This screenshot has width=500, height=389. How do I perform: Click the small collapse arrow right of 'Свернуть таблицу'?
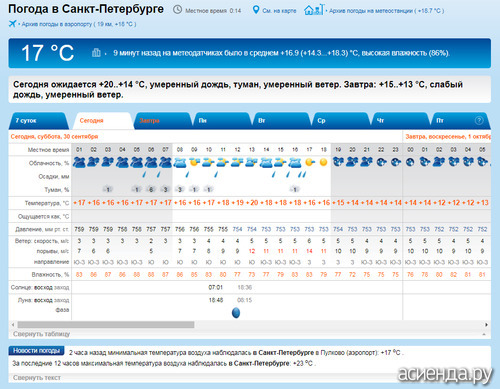pyautogui.click(x=484, y=334)
